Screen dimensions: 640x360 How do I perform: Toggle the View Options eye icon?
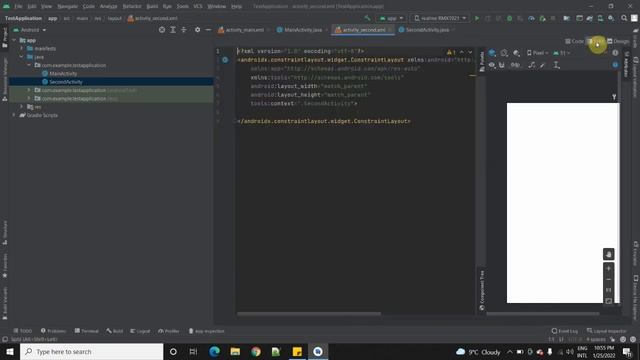point(492,65)
